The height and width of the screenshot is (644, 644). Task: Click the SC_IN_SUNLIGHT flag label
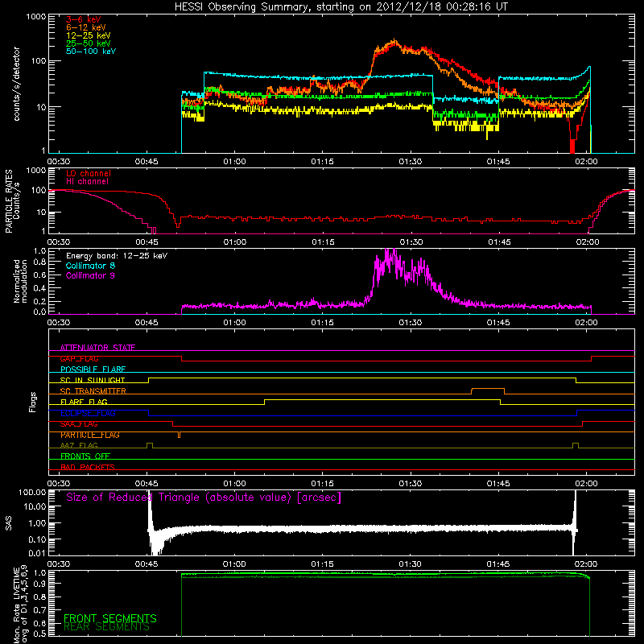pyautogui.click(x=93, y=380)
